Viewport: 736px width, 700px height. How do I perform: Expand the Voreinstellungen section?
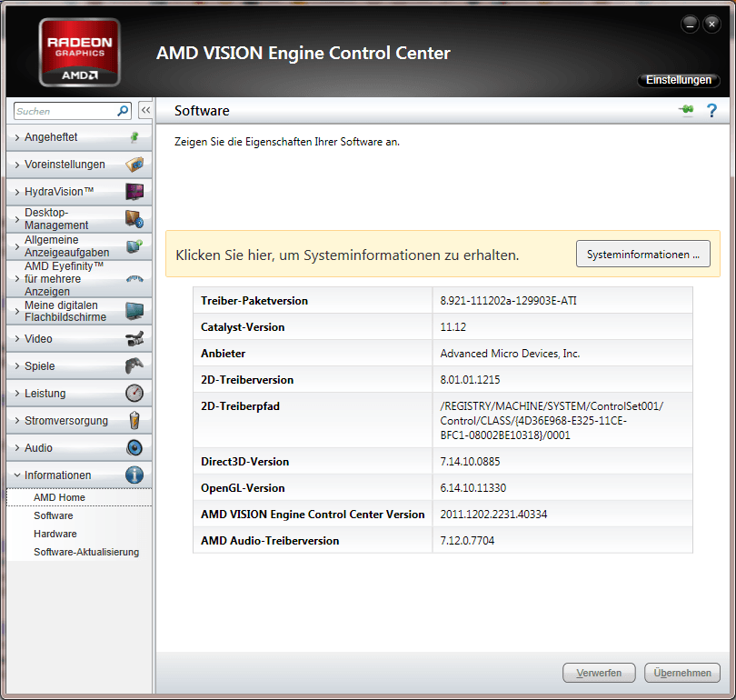pyautogui.click(x=17, y=165)
